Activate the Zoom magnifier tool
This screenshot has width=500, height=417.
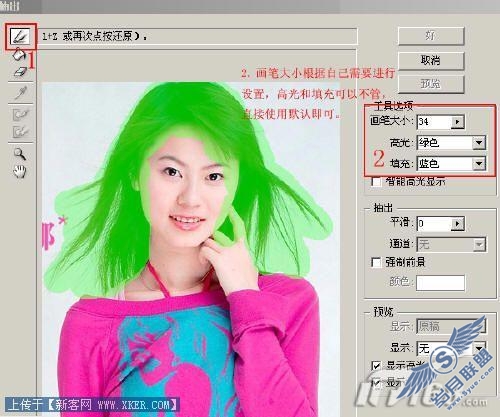tap(20, 154)
